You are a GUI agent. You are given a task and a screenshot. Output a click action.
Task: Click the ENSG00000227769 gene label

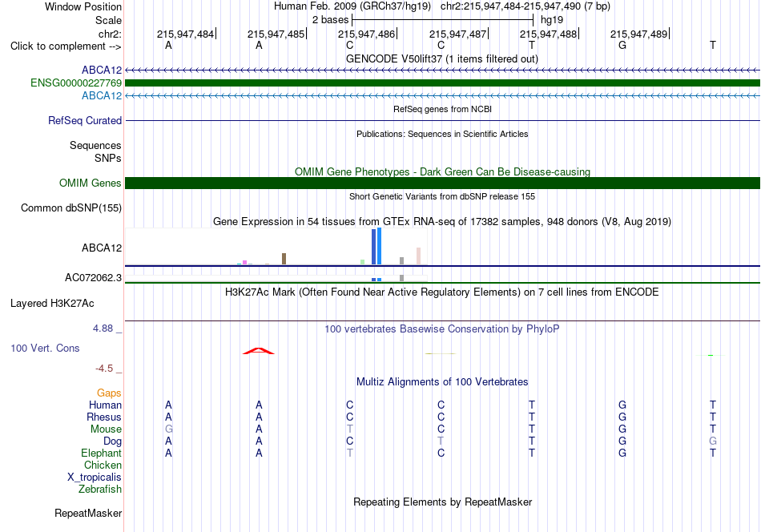click(x=76, y=83)
